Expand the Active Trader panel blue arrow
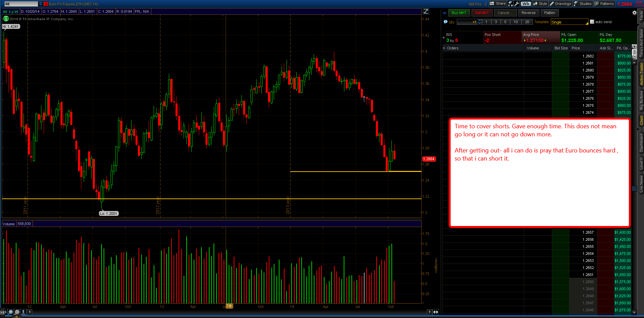 coord(445,13)
